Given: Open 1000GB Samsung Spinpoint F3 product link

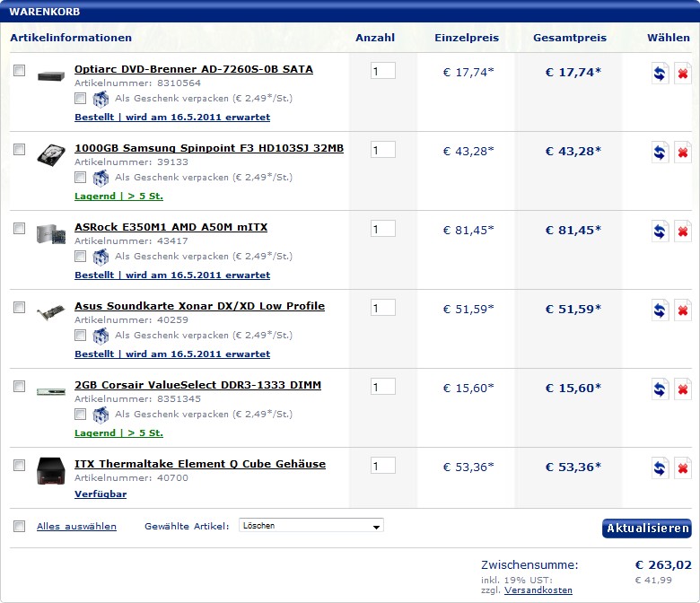Looking at the screenshot, I should pos(208,148).
